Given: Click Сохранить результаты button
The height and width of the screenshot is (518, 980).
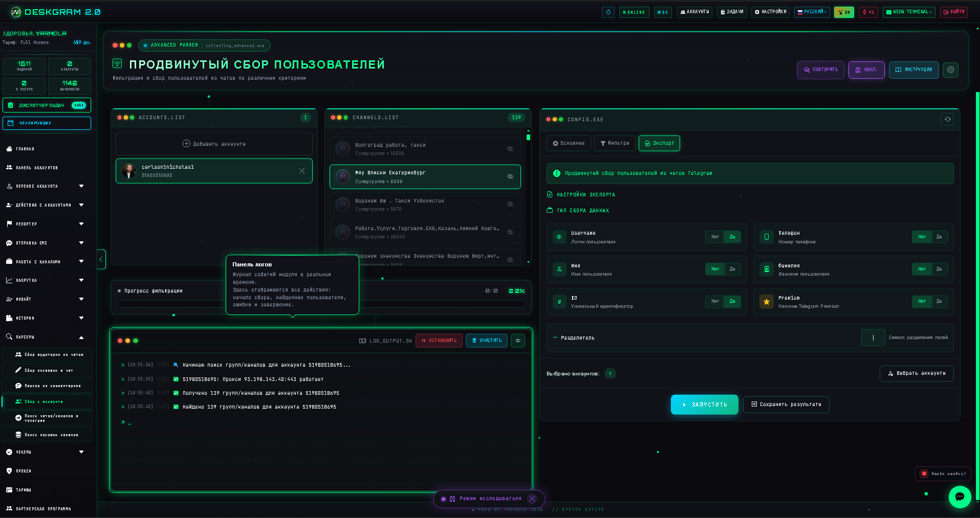Looking at the screenshot, I should 786,404.
